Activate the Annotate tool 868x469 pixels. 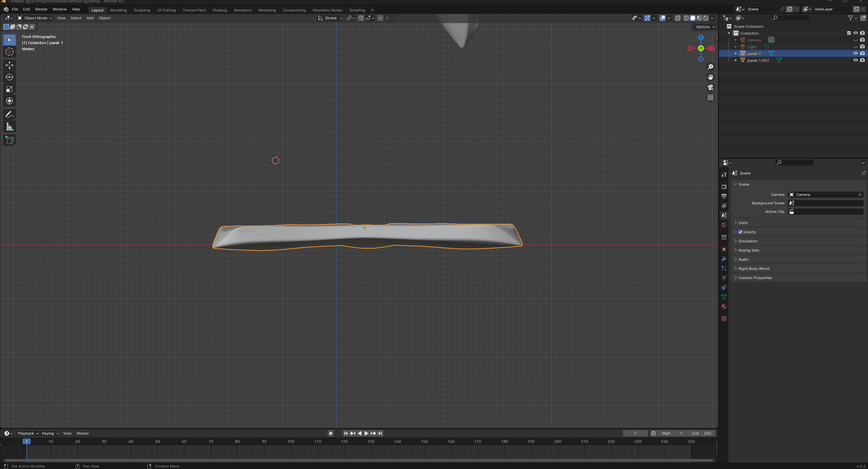pos(10,115)
